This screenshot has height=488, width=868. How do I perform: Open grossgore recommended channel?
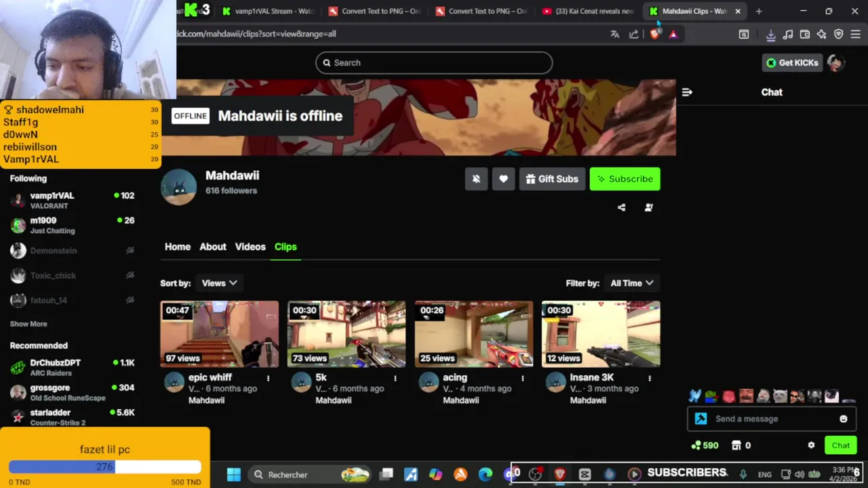tap(72, 393)
